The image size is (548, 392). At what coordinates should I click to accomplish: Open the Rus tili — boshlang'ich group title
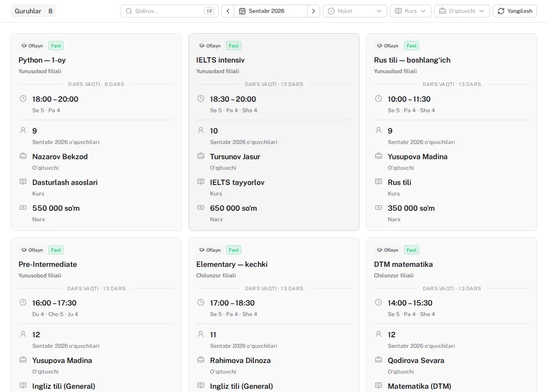412,60
